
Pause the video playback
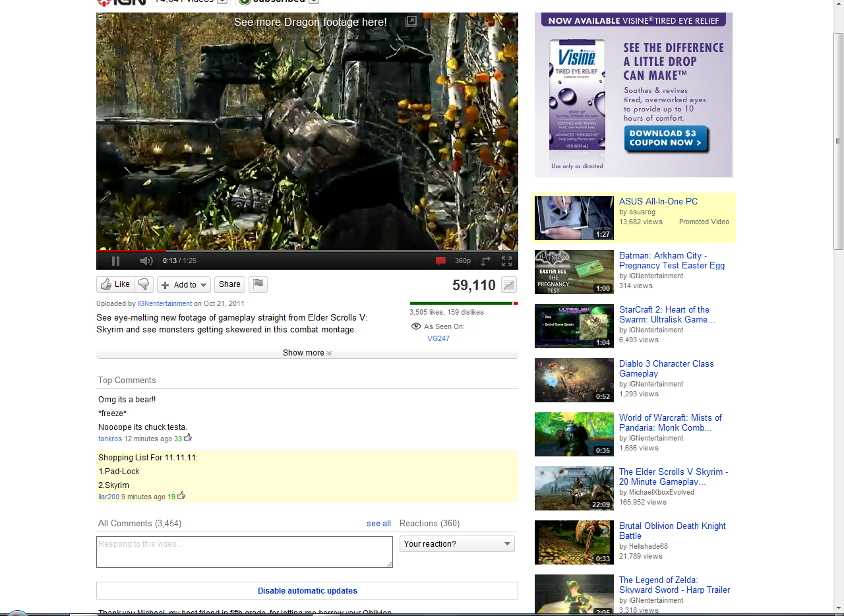coord(115,261)
